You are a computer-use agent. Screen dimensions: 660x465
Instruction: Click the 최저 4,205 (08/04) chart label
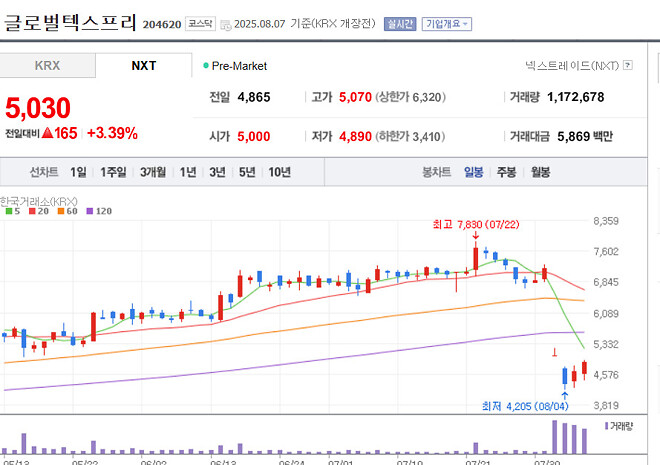point(525,407)
